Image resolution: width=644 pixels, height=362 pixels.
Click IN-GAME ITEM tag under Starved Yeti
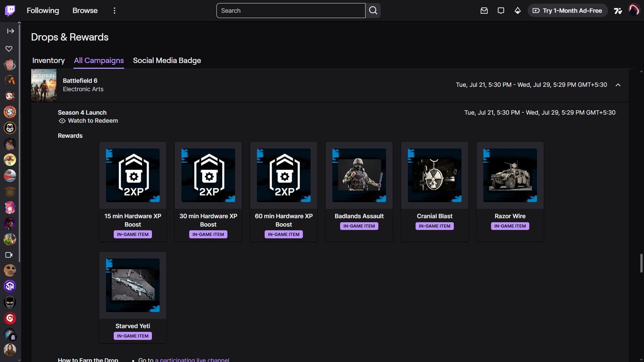tap(133, 336)
